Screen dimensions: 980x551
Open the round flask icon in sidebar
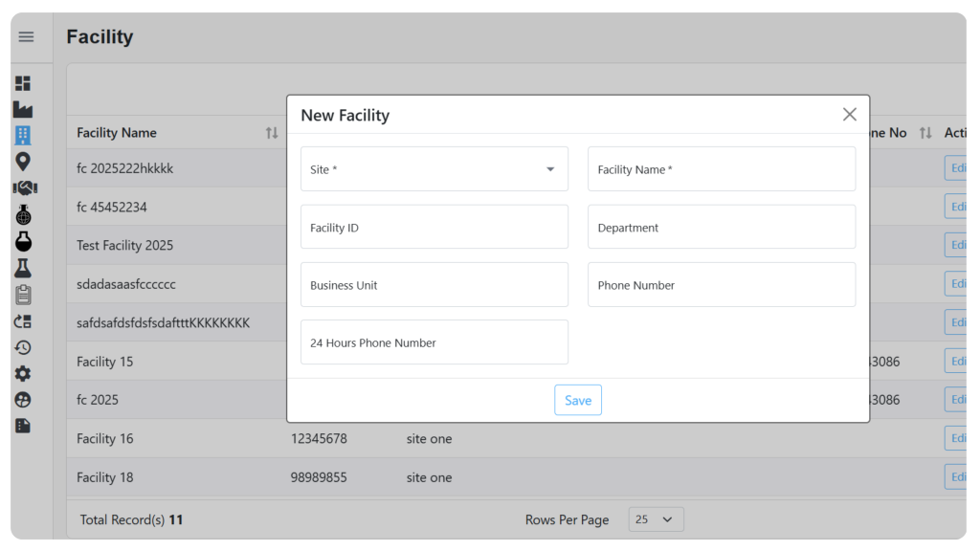tap(23, 242)
